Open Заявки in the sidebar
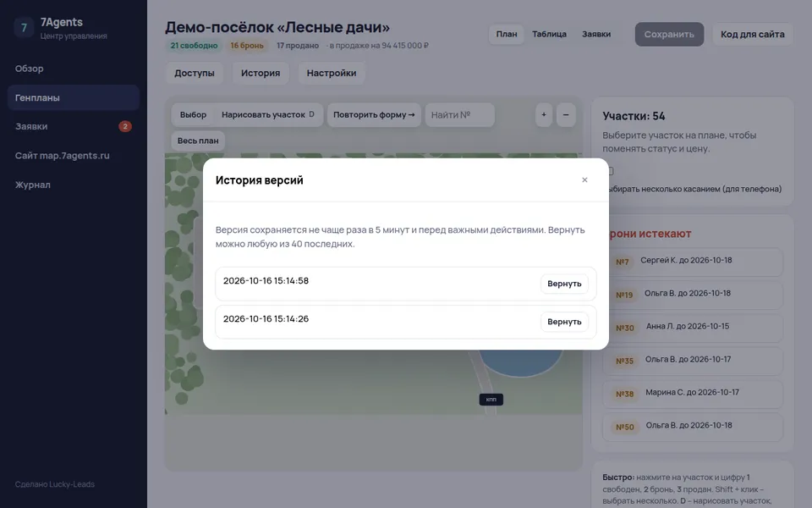Image resolution: width=812 pixels, height=508 pixels. tap(73, 126)
